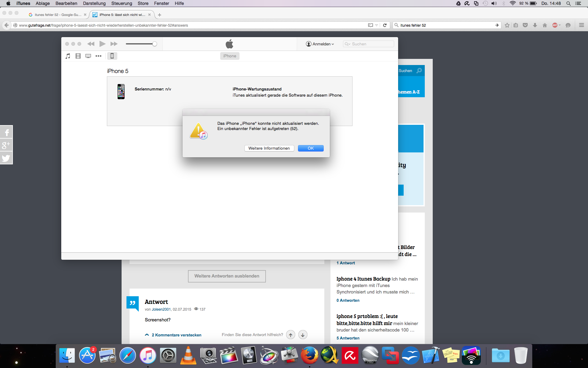
Task: Open the volume control in the menu bar
Action: (x=494, y=3)
